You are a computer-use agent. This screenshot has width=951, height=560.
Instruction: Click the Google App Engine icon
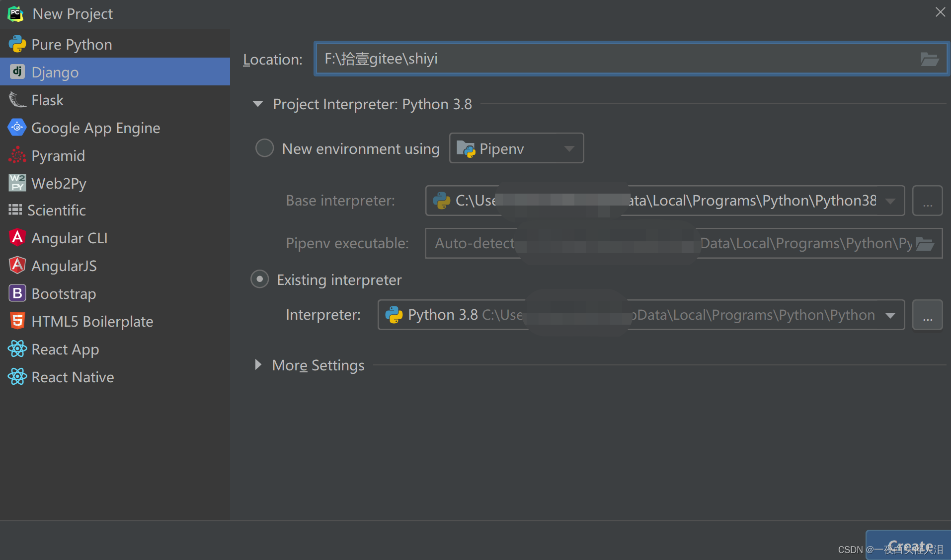[17, 128]
